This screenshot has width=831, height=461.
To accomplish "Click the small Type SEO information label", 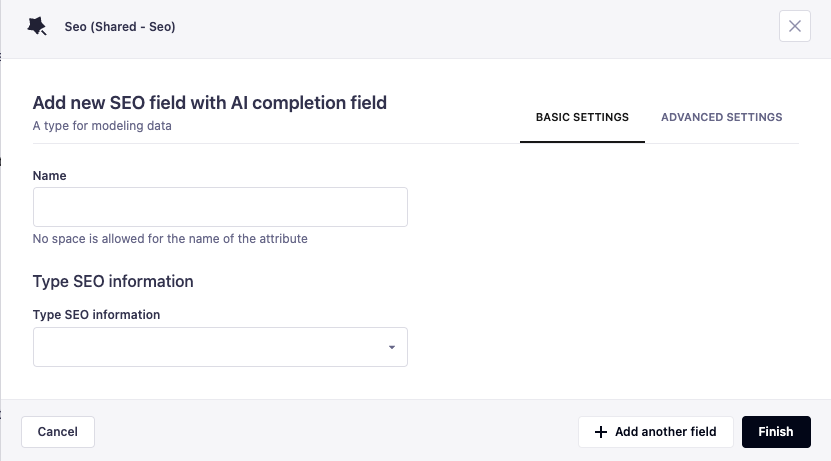I will point(96,314).
